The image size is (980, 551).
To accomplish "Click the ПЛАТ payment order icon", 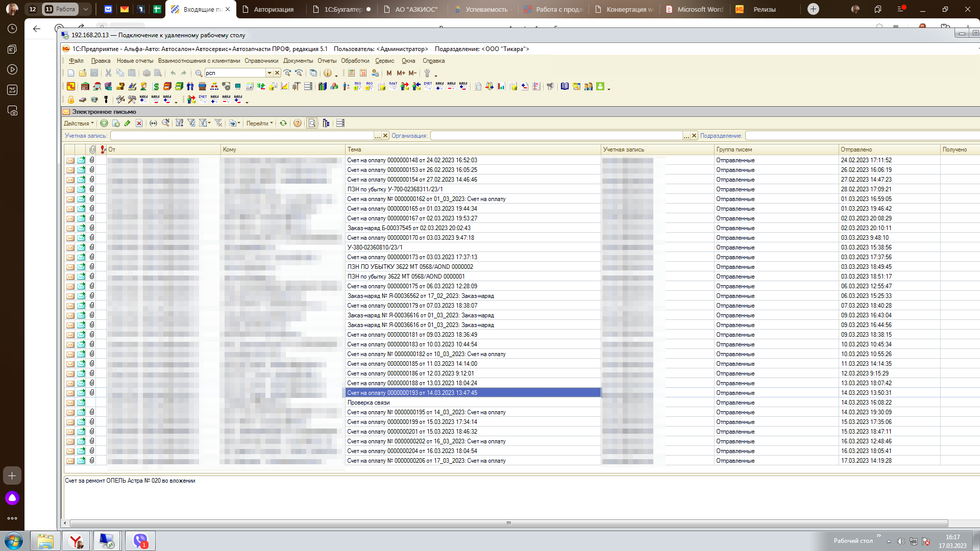I will (x=393, y=86).
